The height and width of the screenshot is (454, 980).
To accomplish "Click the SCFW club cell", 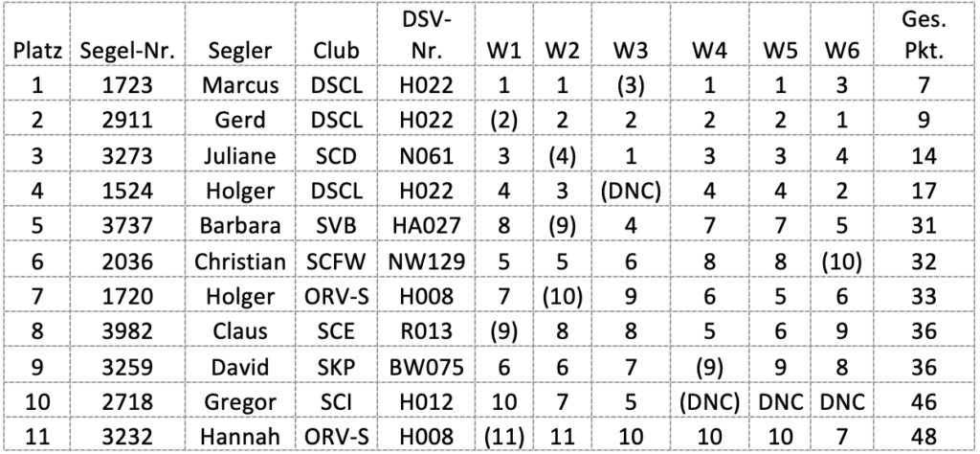I will coord(337,261).
